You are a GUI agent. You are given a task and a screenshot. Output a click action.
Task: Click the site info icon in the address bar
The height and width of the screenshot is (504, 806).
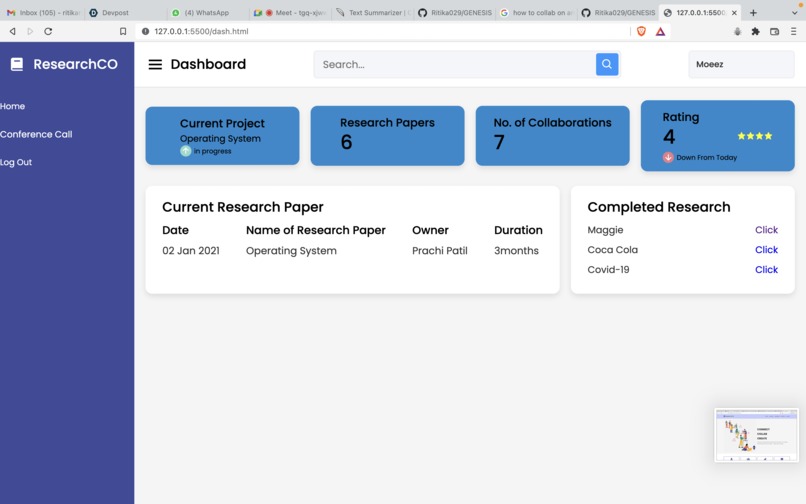coord(145,31)
